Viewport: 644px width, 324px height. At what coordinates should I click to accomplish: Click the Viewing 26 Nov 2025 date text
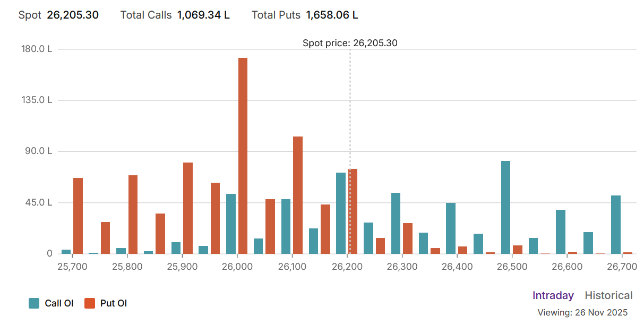(582, 312)
